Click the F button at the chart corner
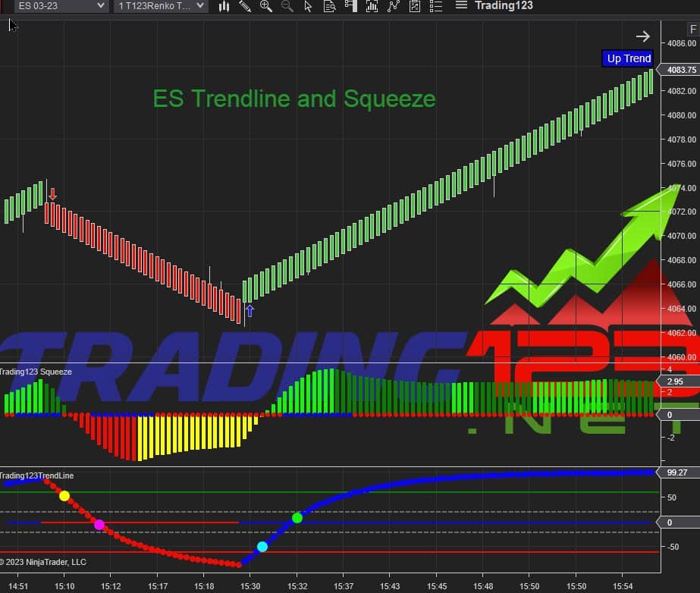Viewport: 700px width, 593px height. tap(693, 30)
